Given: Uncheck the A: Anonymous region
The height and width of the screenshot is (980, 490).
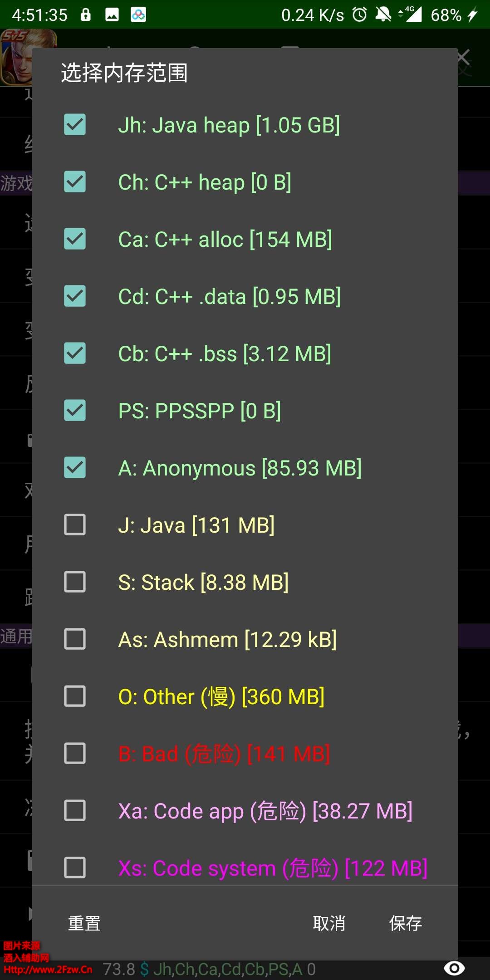Looking at the screenshot, I should [x=75, y=468].
